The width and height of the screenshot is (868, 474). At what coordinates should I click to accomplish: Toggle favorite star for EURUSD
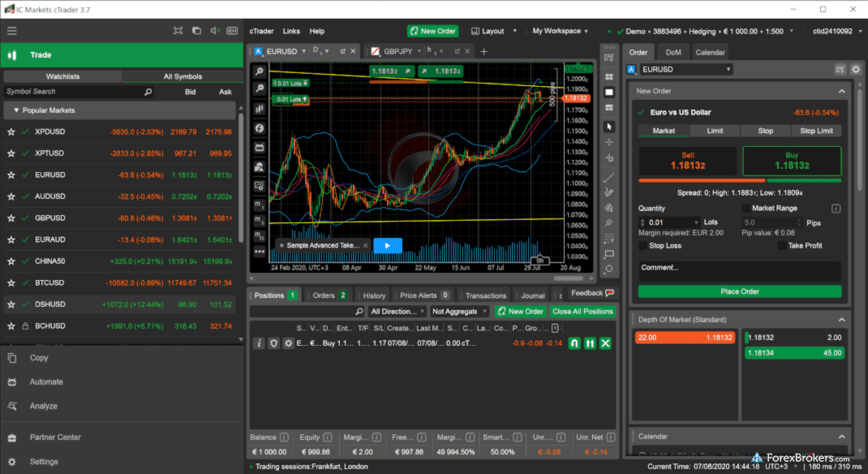point(11,175)
